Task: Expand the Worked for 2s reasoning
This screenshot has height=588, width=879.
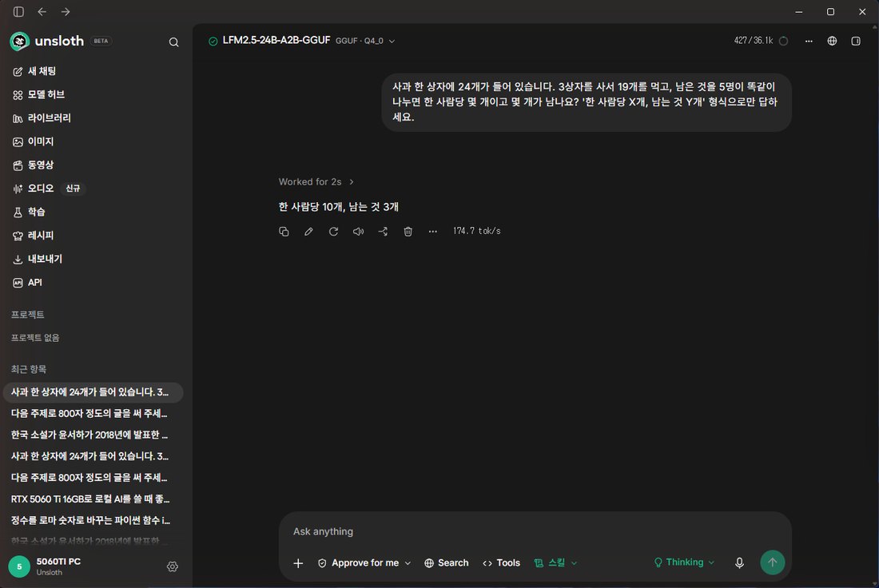Action: pos(316,181)
